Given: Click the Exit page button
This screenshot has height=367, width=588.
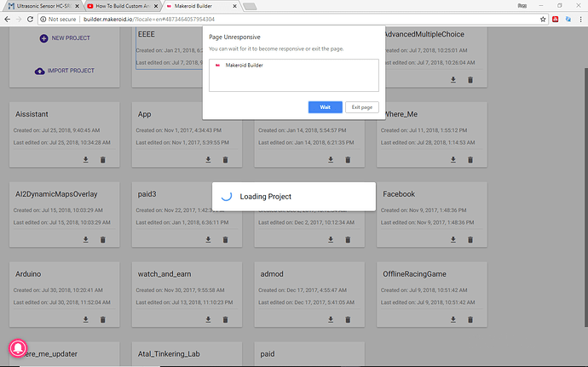Looking at the screenshot, I should pos(362,107).
